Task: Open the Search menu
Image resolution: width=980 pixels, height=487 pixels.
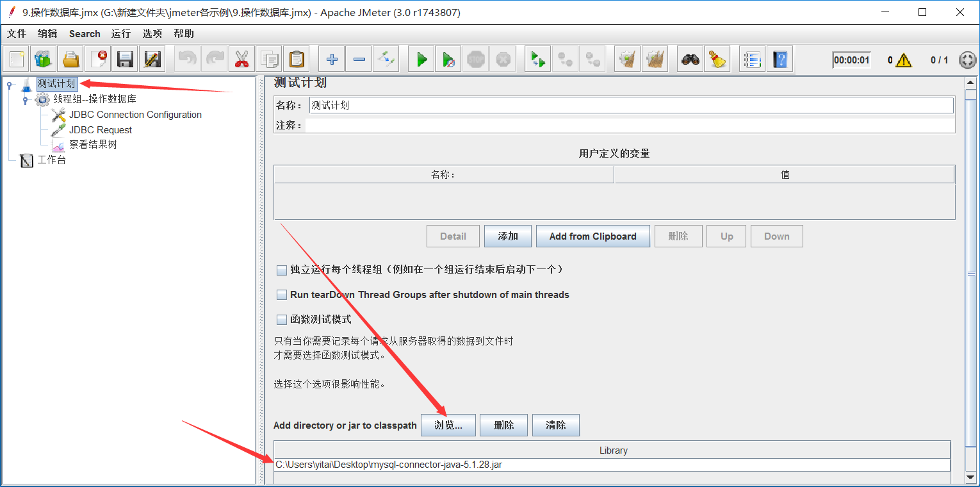Action: (85, 33)
